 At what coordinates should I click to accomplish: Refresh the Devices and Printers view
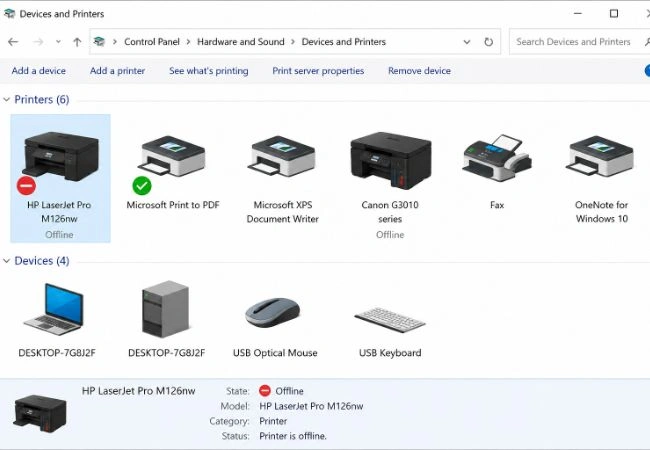(489, 42)
